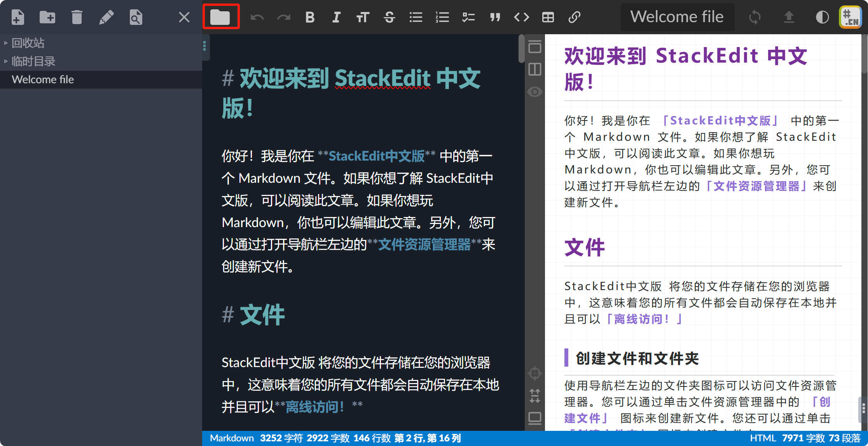Create a new file in the explorer
The height and width of the screenshot is (446, 868).
point(17,17)
